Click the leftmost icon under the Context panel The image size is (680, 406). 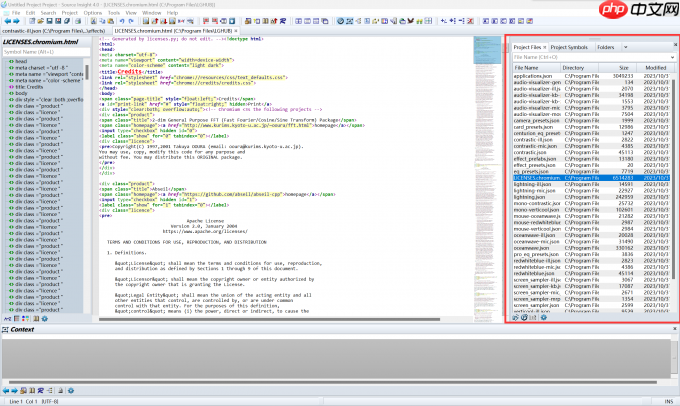click(6, 390)
